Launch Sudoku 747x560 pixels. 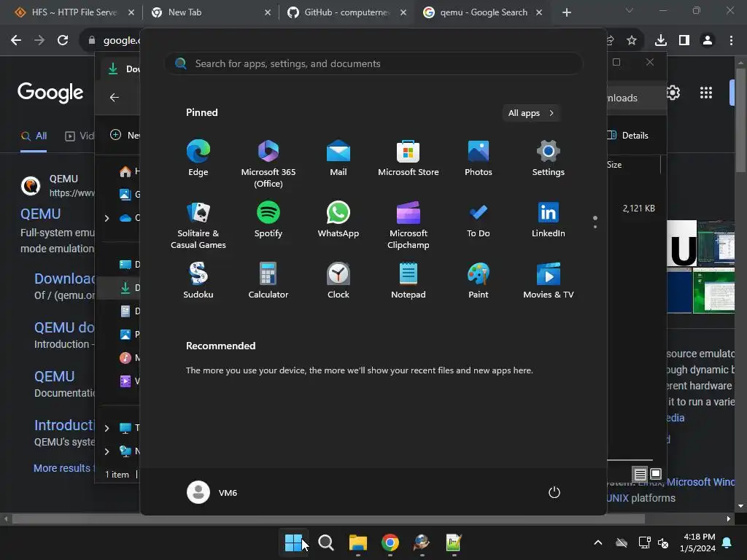click(198, 281)
